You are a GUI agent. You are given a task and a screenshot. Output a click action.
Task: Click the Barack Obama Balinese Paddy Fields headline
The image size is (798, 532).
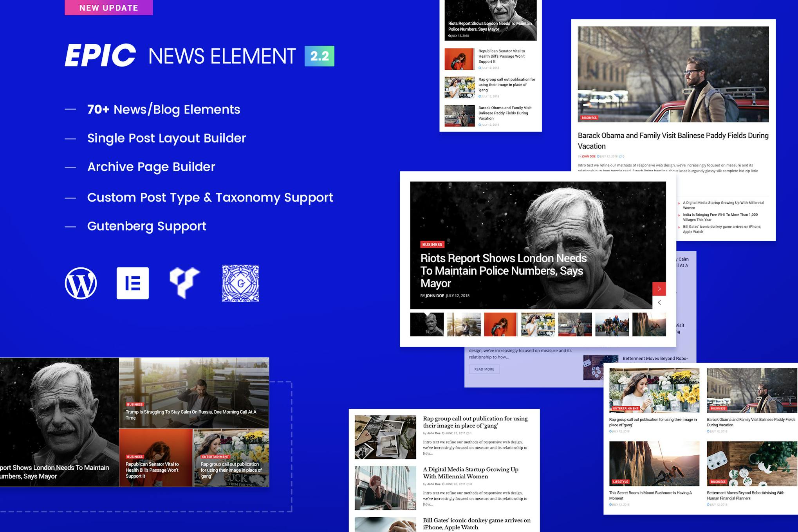673,140
